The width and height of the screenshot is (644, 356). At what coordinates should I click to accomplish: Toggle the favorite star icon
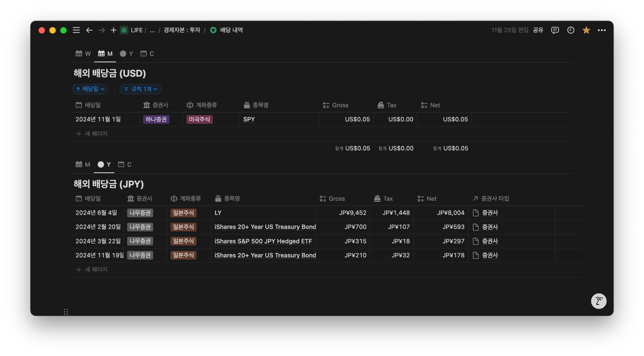coord(586,30)
